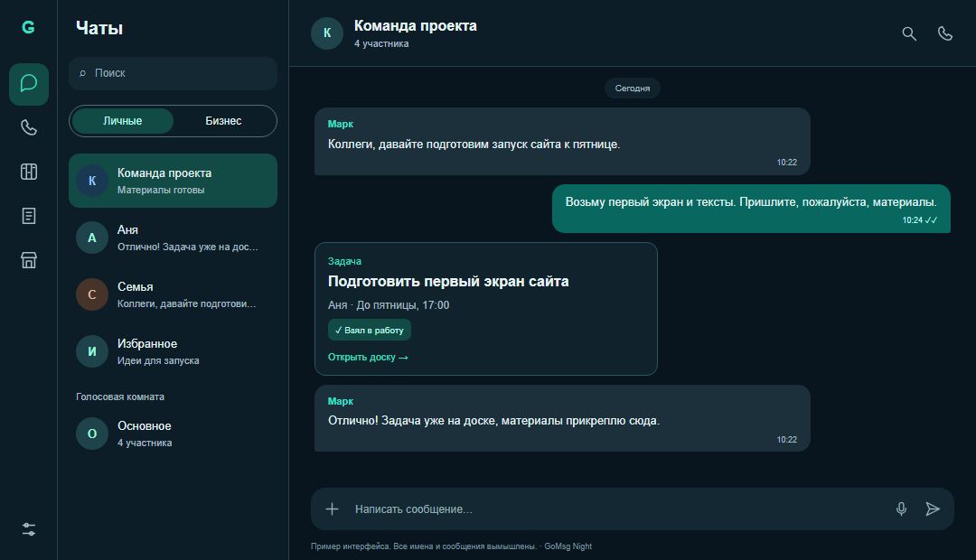
Task: Start a call with Команда проекта
Action: point(945,33)
